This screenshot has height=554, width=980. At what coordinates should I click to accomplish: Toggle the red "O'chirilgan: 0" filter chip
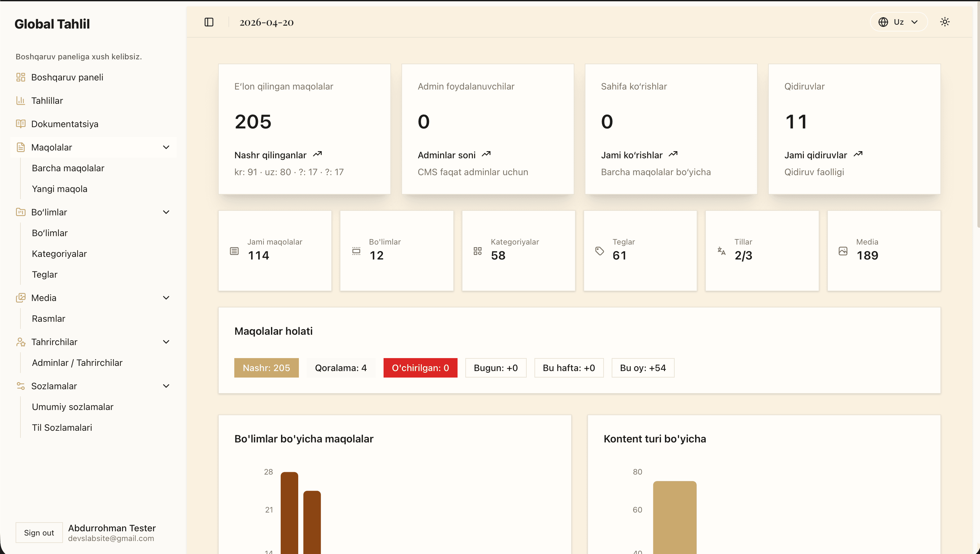(420, 367)
